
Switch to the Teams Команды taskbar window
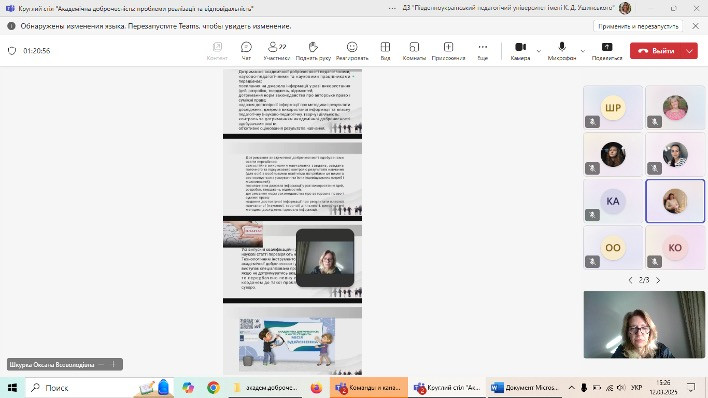368,388
